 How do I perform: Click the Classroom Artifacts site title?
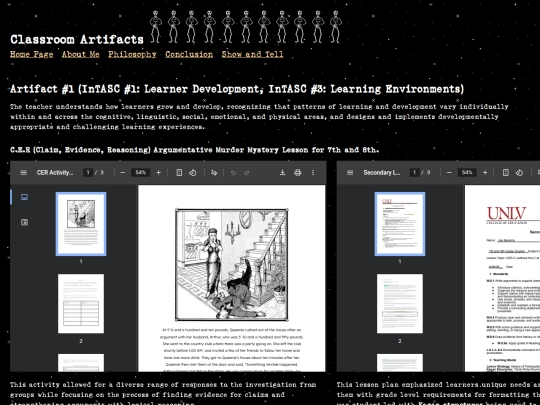[x=77, y=39]
